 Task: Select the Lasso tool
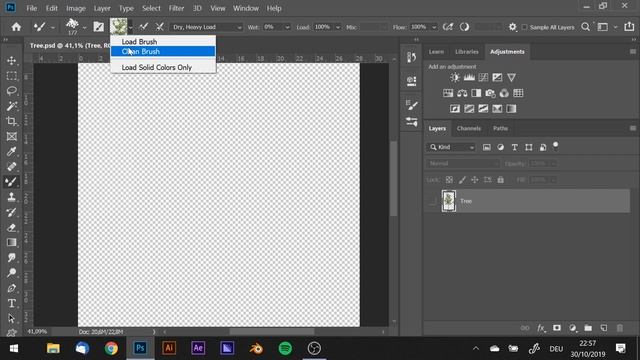tap(11, 91)
